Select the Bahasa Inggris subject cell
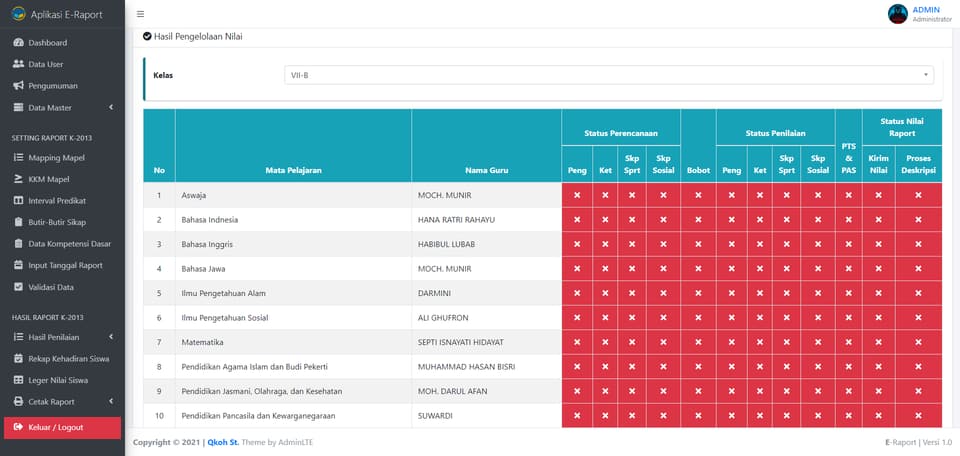The width and height of the screenshot is (960, 456). [x=293, y=244]
